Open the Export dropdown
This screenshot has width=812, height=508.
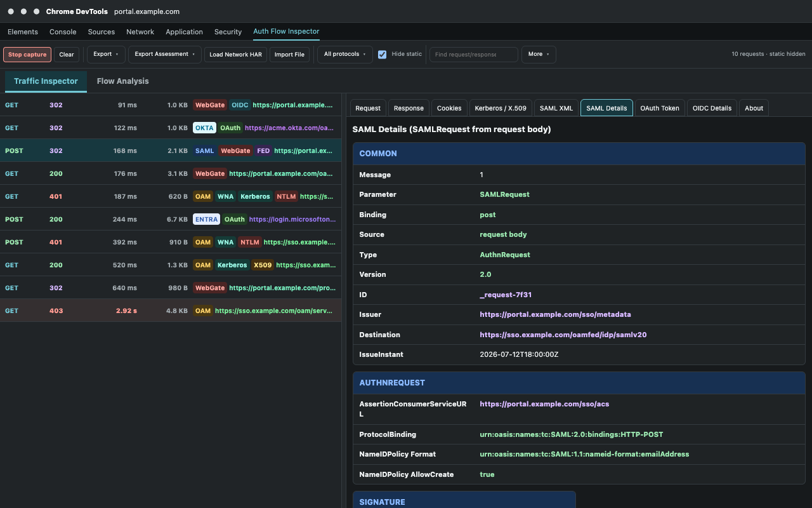(x=106, y=55)
